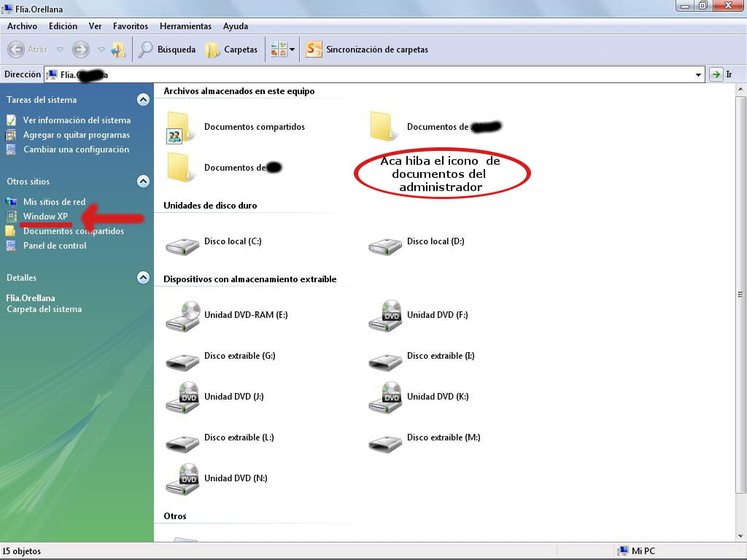Click the Otros group heading
The image size is (747, 560).
point(175,516)
